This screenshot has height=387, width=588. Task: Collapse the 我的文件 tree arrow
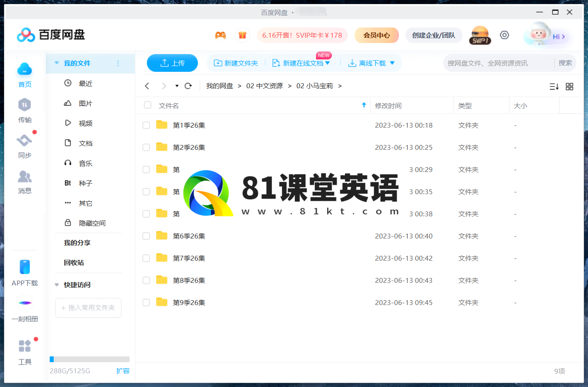pyautogui.click(x=56, y=63)
